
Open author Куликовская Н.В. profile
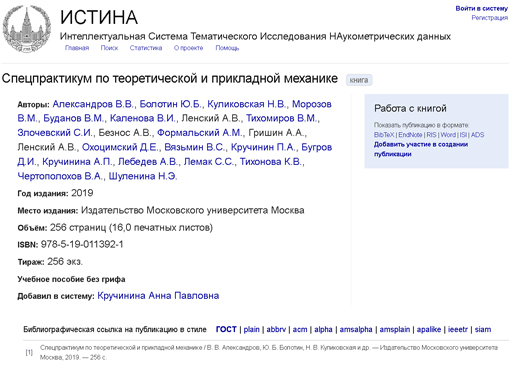[x=247, y=104]
